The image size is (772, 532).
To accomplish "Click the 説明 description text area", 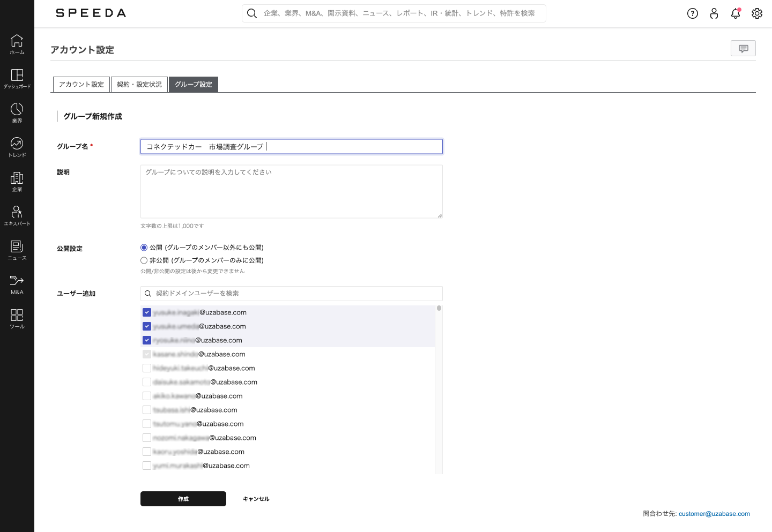I will (x=292, y=191).
